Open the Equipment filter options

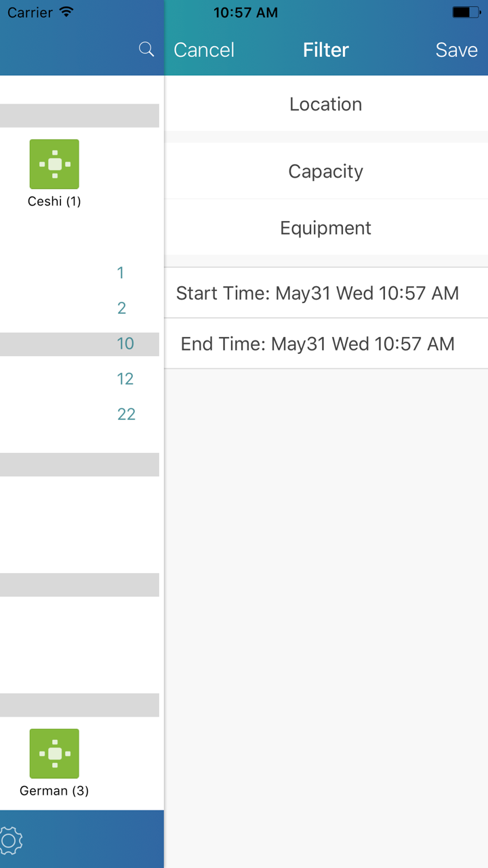pyautogui.click(x=325, y=228)
